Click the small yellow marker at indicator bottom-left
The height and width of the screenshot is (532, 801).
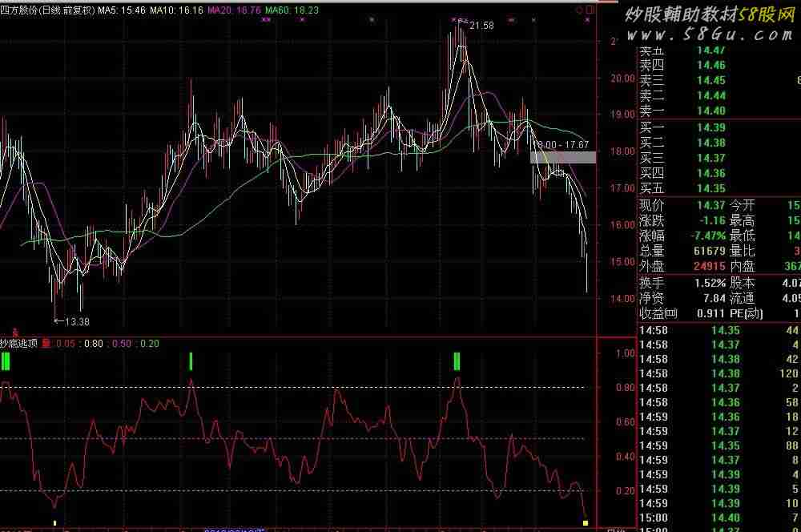(54, 523)
